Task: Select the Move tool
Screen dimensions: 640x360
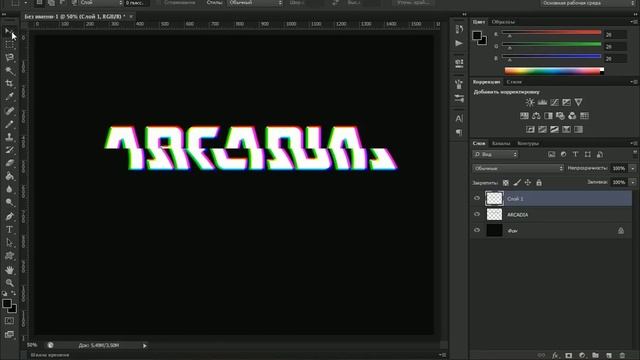Action: (9, 31)
